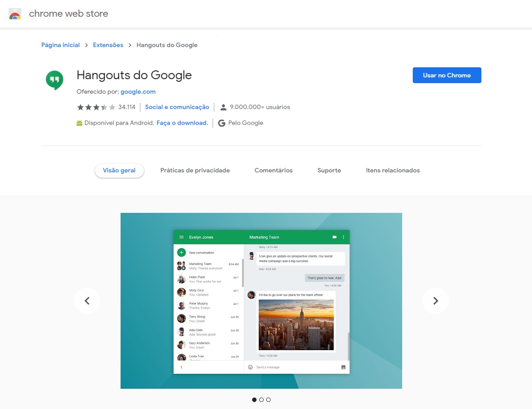Click Hangouts do Google breadcrumb text
Screen dimensions: 532x409
coord(167,45)
